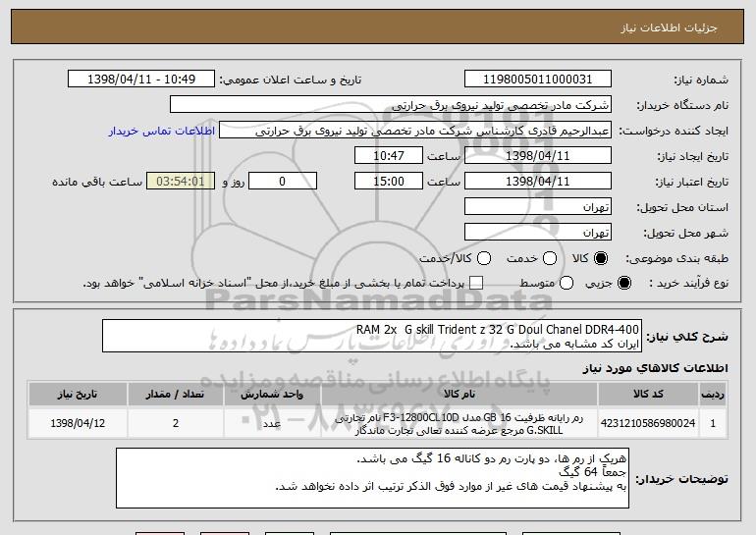Click the تاریخ نیاز column header
756x535 pixels.
[78, 395]
